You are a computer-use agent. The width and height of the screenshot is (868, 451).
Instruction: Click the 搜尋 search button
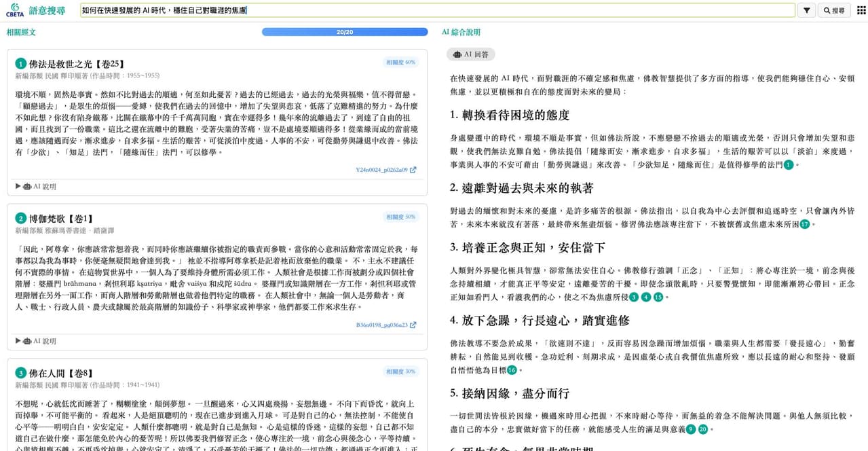click(834, 10)
